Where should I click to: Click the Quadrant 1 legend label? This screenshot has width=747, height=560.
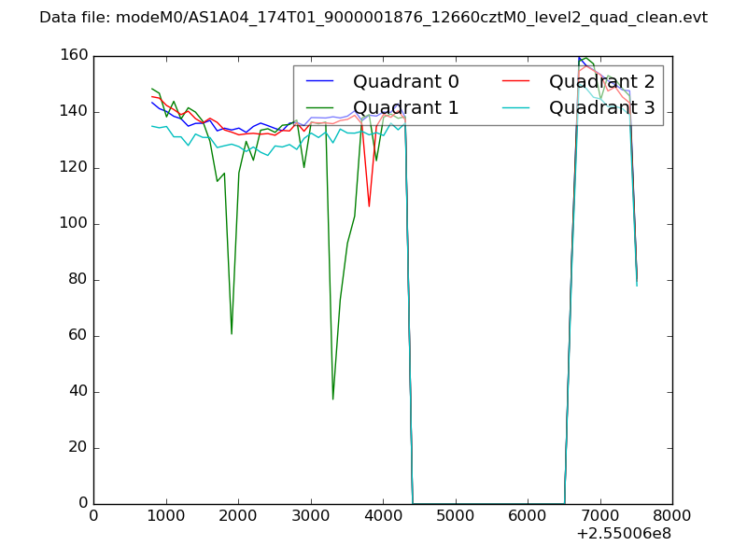pos(405,107)
